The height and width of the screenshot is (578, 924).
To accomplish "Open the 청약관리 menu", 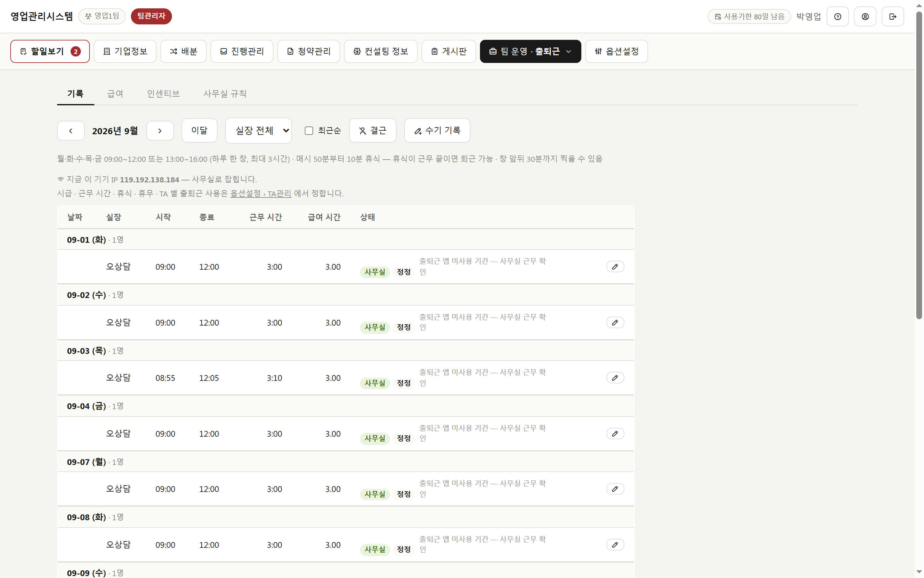I will [309, 51].
